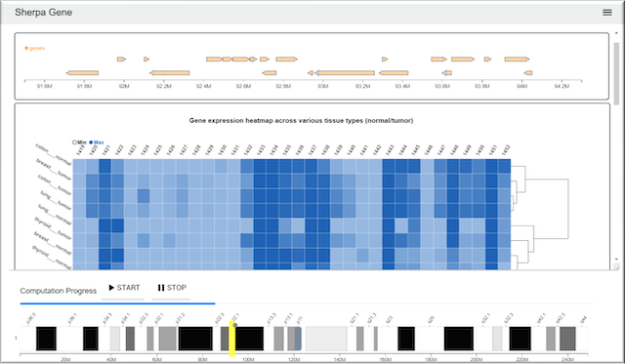Click the main panel vertical scrollbar thumb

click(616, 73)
